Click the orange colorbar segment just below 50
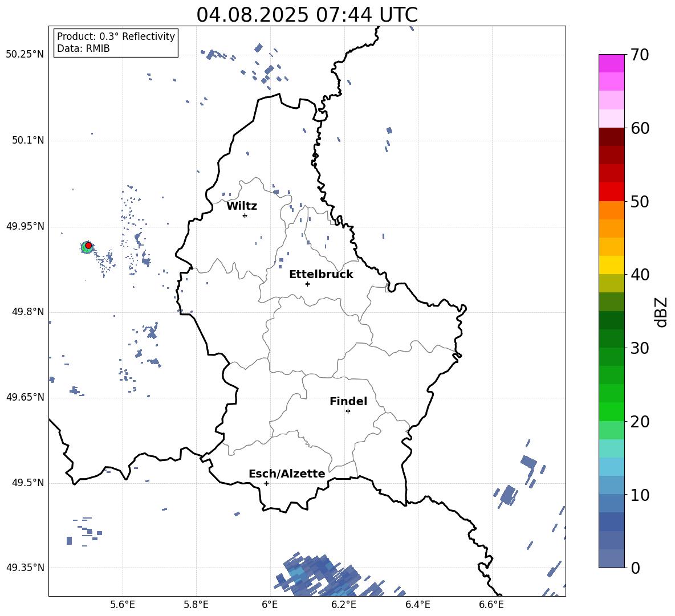675x616 pixels. (x=611, y=210)
